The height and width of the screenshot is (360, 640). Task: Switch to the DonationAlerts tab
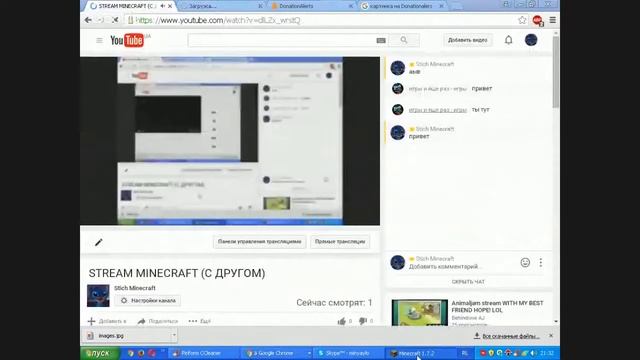312,6
